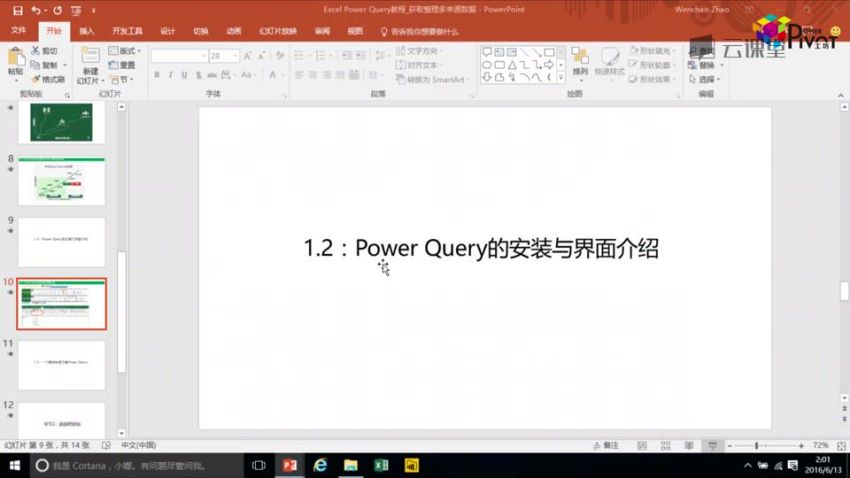Decrease the font size
The image size is (850, 478).
(262, 56)
